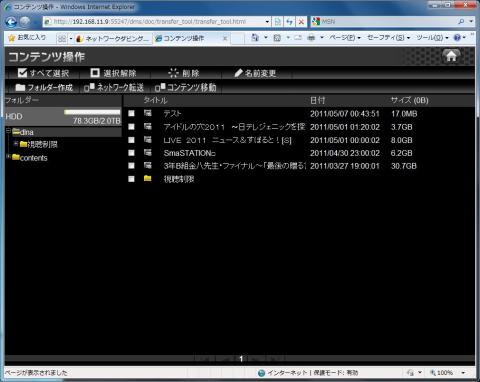The width and height of the screenshot is (480, 382).
Task: Click the Home icon in the header
Action: (x=451, y=56)
